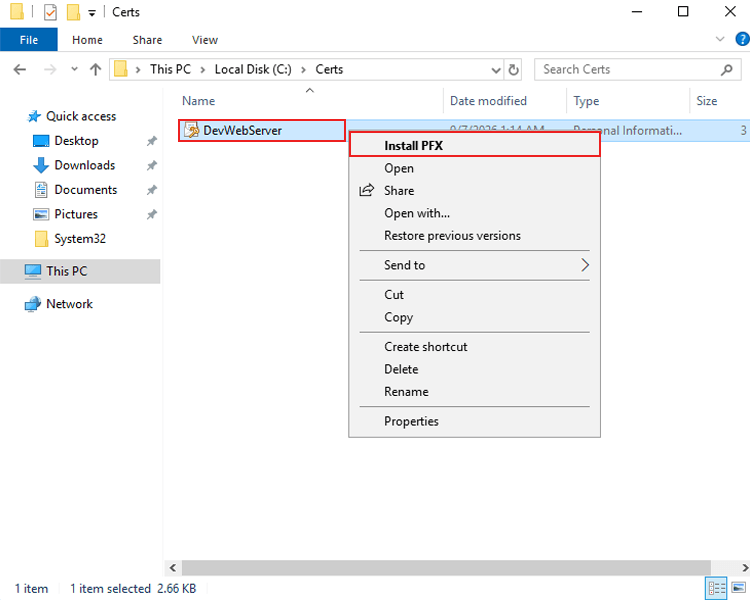The width and height of the screenshot is (750, 600).
Task: Choose Rename in the context menu
Action: click(x=474, y=391)
